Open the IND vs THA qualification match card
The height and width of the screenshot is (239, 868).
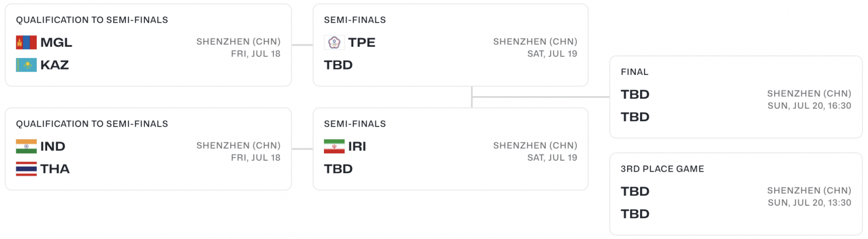pos(148,149)
